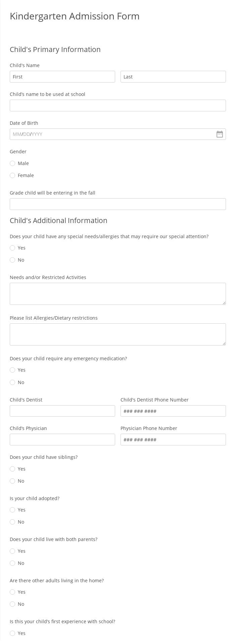Click the Child's Dentist Phone Number field
235x644 pixels.
pos(173,411)
